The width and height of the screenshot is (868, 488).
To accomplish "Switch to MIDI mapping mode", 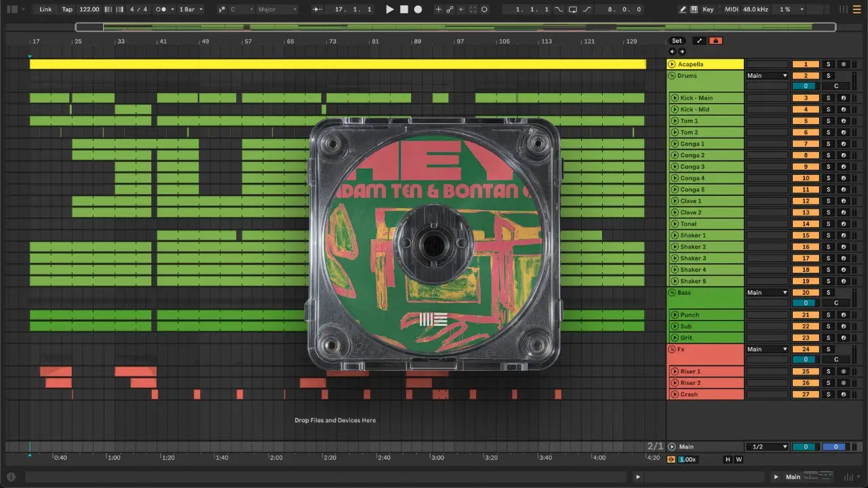I will click(731, 9).
